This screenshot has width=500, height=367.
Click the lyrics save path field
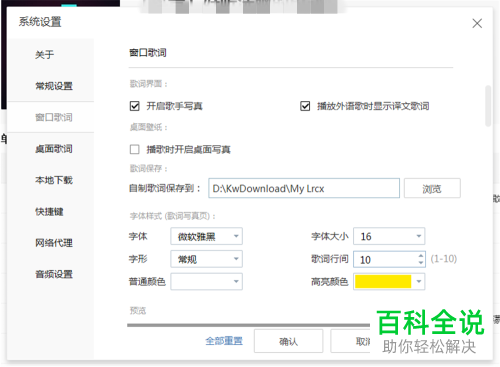(x=304, y=188)
